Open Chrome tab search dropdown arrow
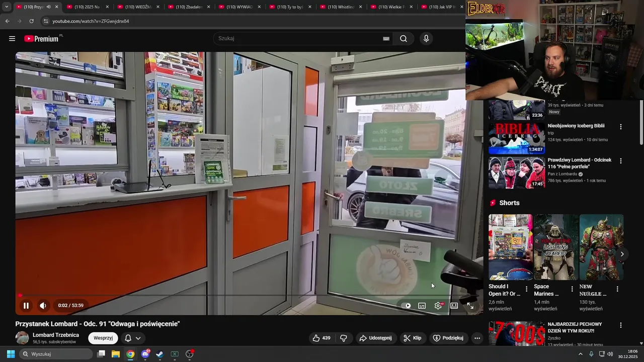The height and width of the screenshot is (362, 644). 6,7
